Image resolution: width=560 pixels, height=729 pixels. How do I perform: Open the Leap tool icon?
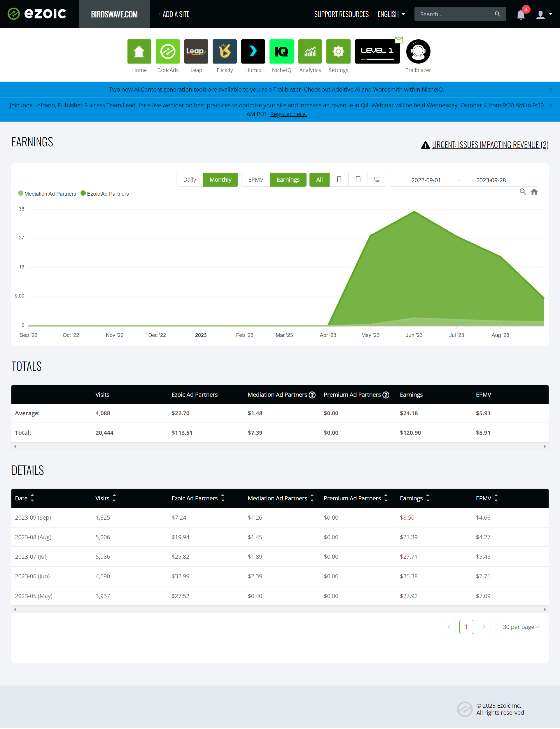pos(196,51)
